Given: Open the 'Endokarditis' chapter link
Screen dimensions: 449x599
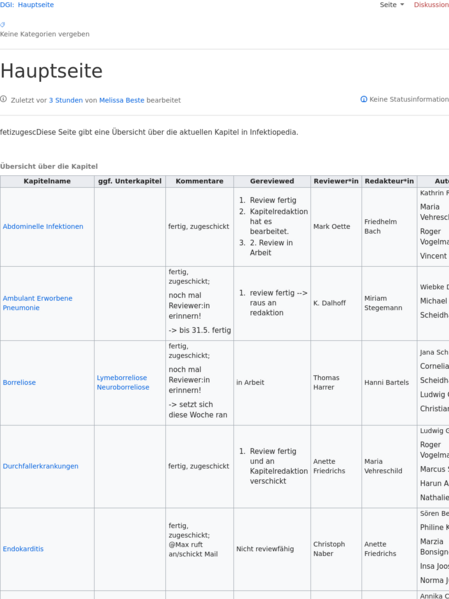Looking at the screenshot, I should (23, 549).
